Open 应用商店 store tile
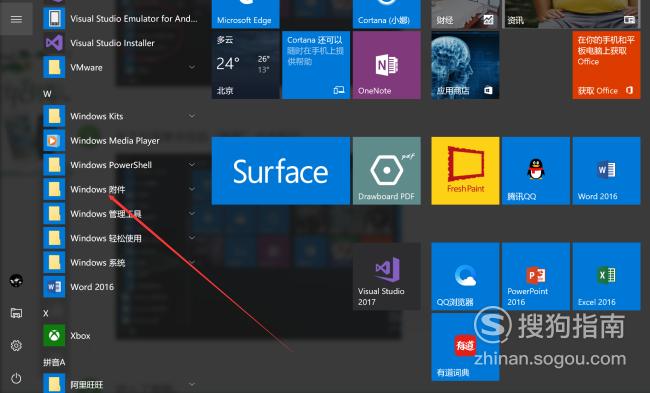Viewport: 650px width, 393px height. pos(465,65)
